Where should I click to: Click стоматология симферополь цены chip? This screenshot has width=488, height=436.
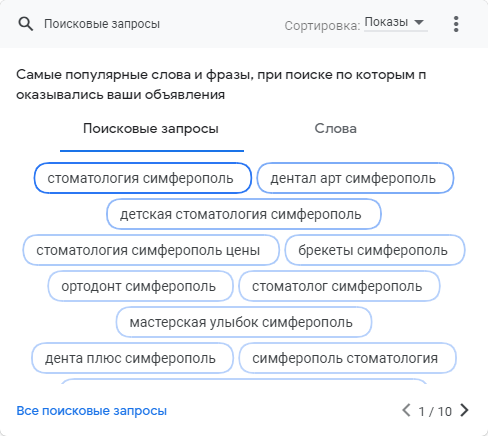point(151,250)
